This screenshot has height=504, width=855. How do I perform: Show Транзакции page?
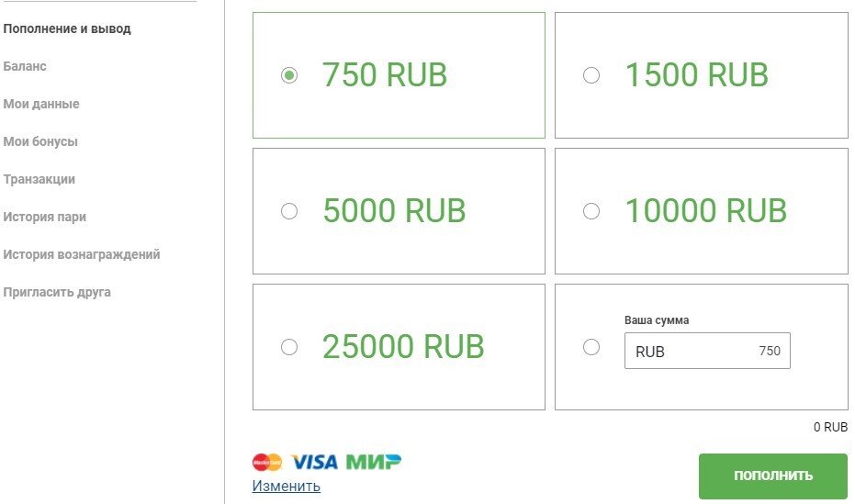pos(39,179)
